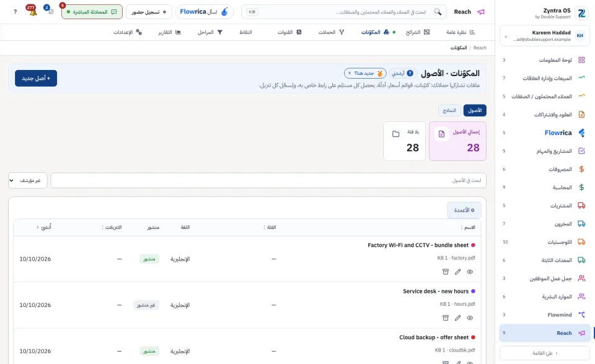This screenshot has height=364, width=595.
Task: Open اللوجستيات in sidebar
Action: click(x=545, y=242)
